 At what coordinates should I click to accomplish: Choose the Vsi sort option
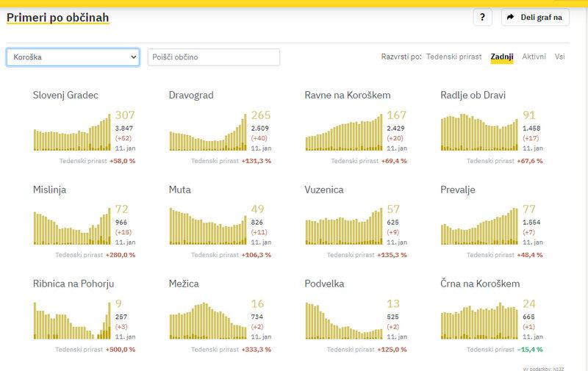click(x=560, y=57)
